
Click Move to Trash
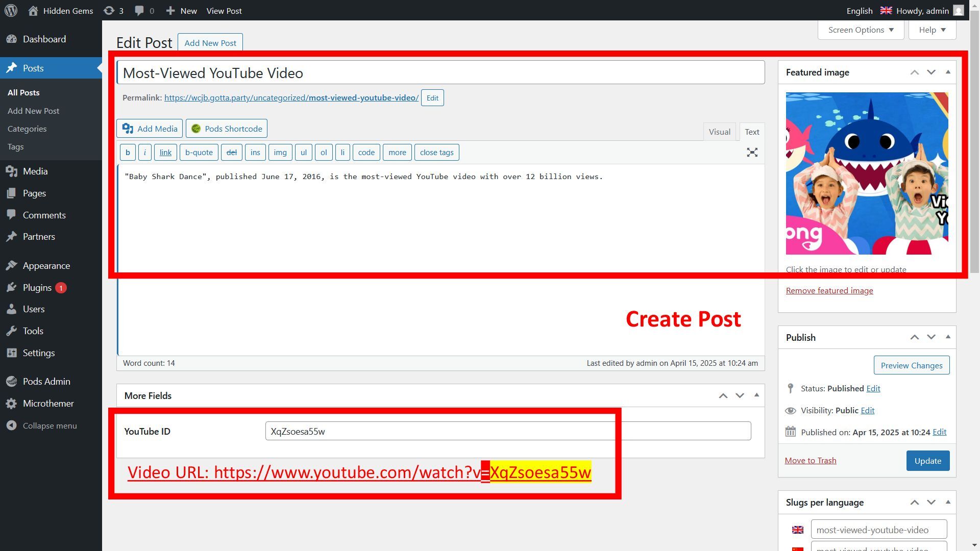811,460
